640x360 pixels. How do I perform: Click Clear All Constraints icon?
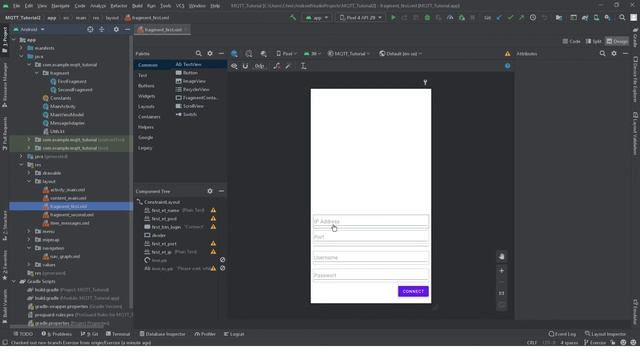click(x=277, y=66)
